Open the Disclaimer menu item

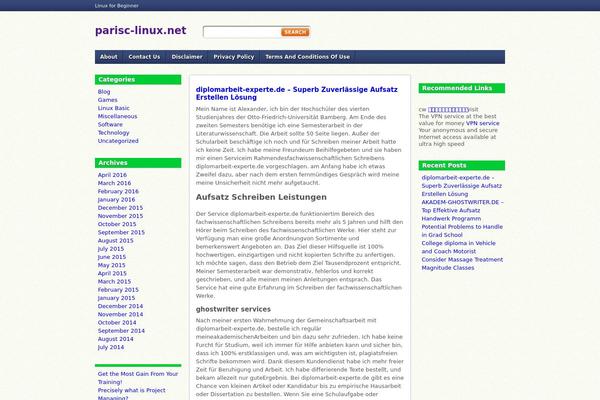point(187,57)
